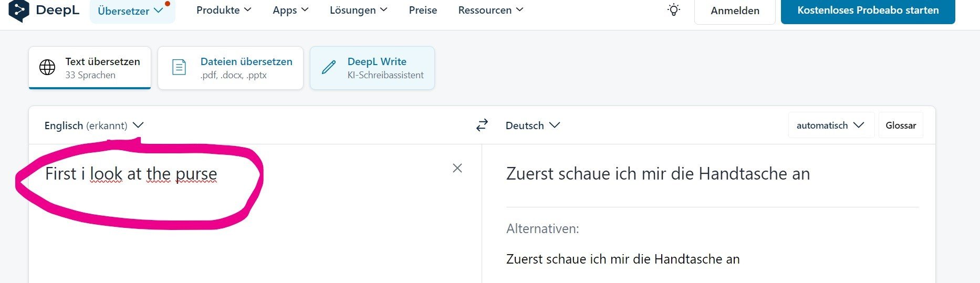Open source language dropdown Englisch (erkannt)
The width and height of the screenshot is (980, 283).
pos(94,125)
